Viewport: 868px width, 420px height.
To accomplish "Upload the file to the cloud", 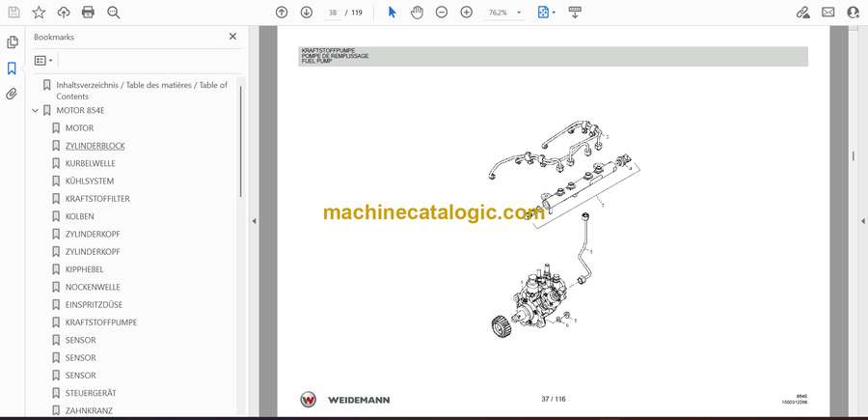I will 64,13.
